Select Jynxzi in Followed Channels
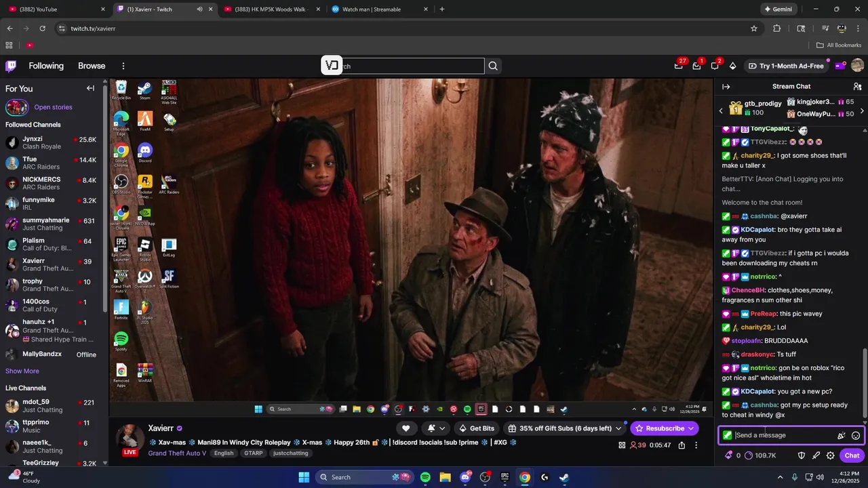The image size is (868, 488). tap(54, 142)
